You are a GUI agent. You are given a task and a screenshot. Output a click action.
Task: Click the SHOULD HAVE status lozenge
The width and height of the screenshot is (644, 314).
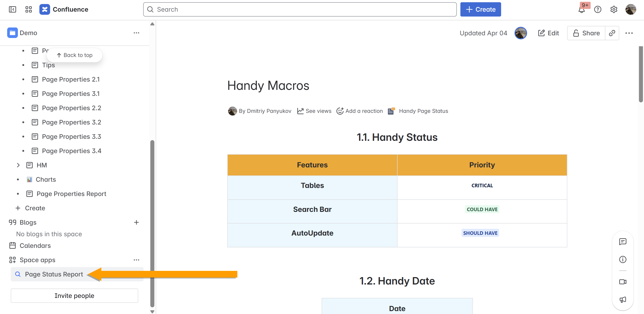pyautogui.click(x=480, y=233)
